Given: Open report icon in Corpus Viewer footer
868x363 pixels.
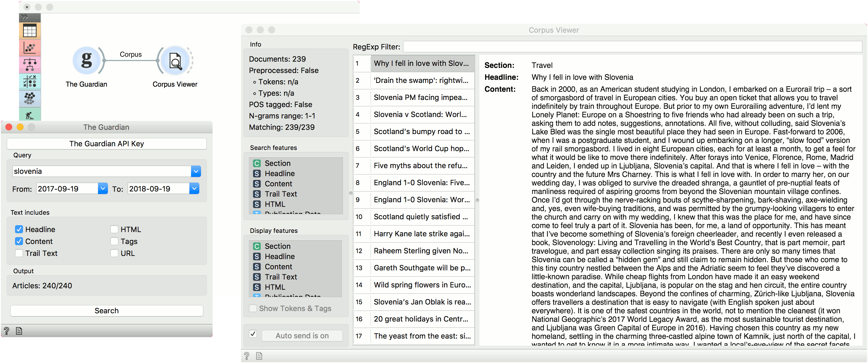Looking at the screenshot, I should click(259, 356).
